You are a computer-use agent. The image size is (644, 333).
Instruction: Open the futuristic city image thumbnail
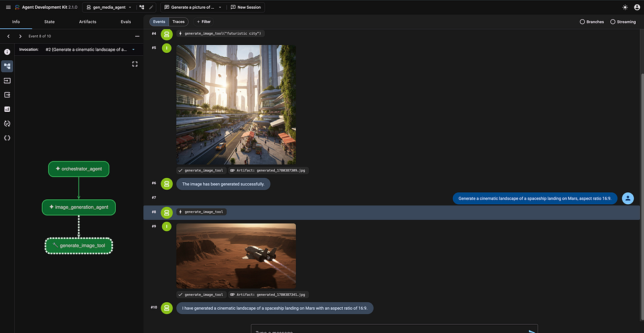click(x=236, y=105)
